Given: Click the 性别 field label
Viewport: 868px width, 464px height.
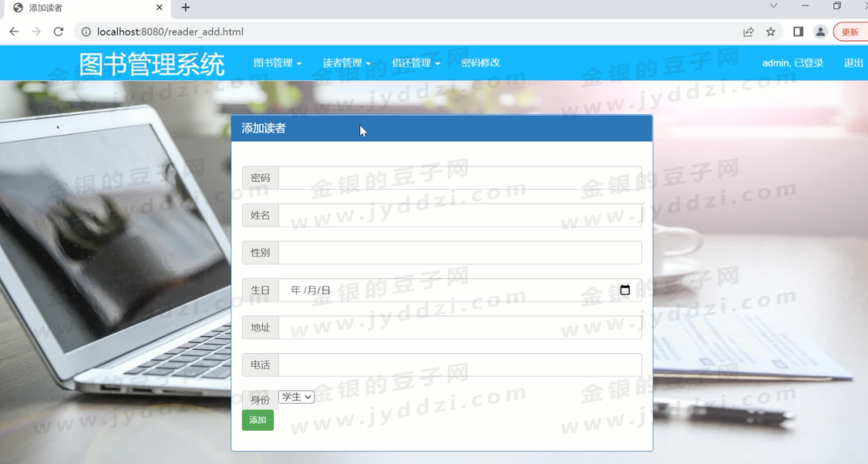Looking at the screenshot, I should point(260,253).
